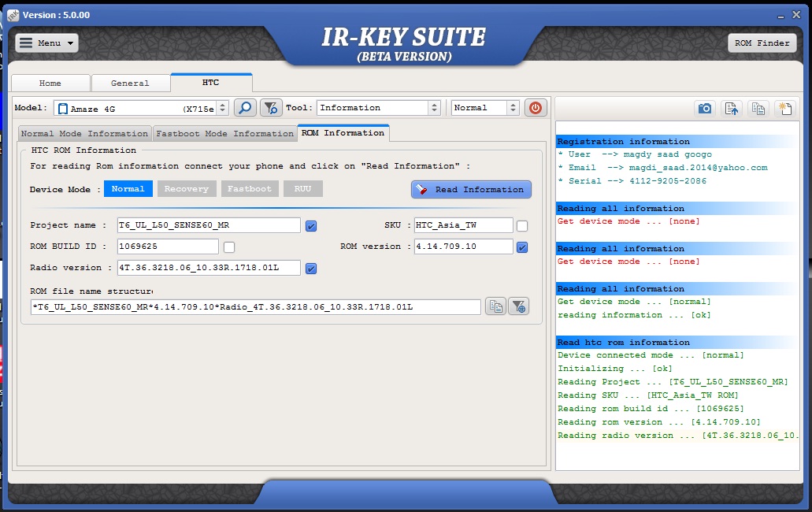The width and height of the screenshot is (812, 512).
Task: Switch to the General tab
Action: click(130, 83)
